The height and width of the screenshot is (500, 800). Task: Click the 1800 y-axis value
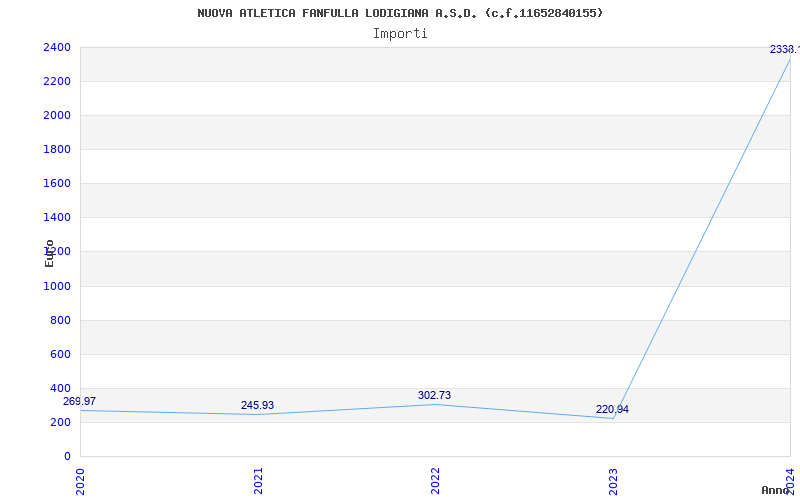57,149
